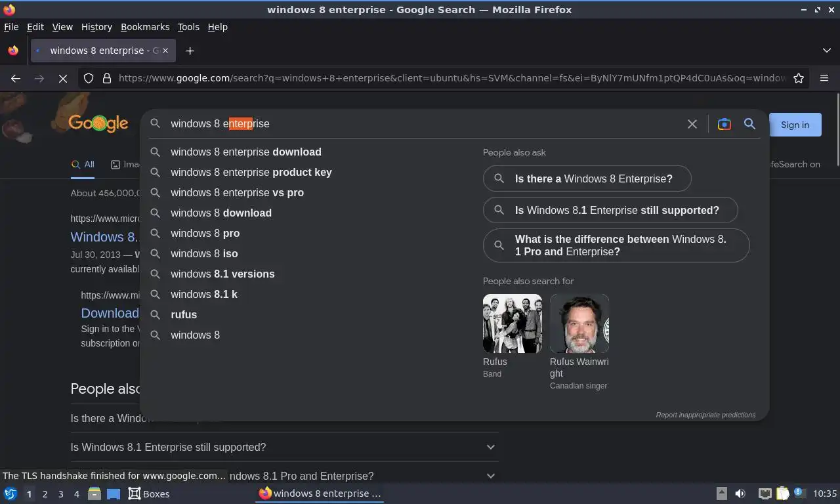Open a new tab with plus button
The width and height of the screenshot is (840, 504).
click(190, 51)
